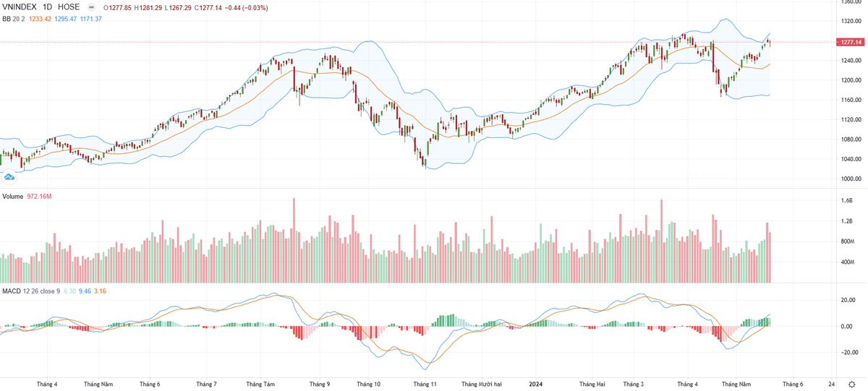
Task: Click the 1277.14 current price label
Action: 851,42
